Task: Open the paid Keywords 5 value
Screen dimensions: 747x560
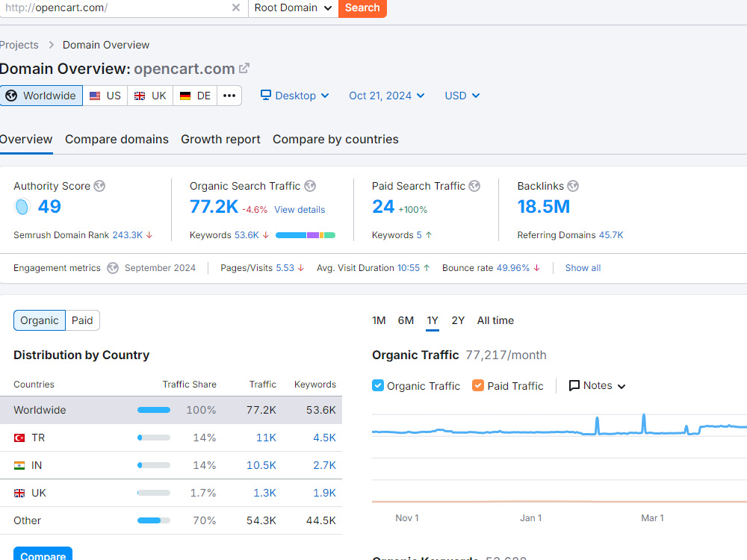Action: pyautogui.click(x=419, y=235)
